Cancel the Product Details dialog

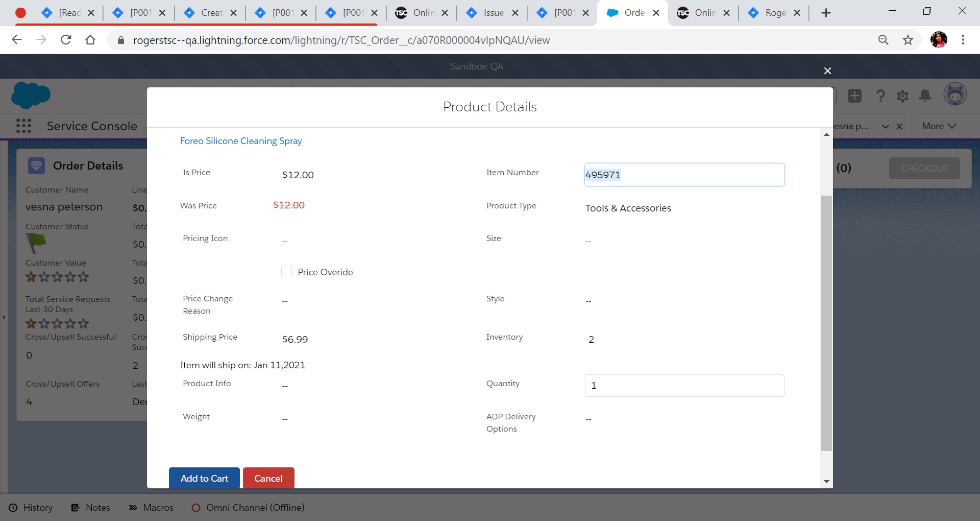coord(268,478)
